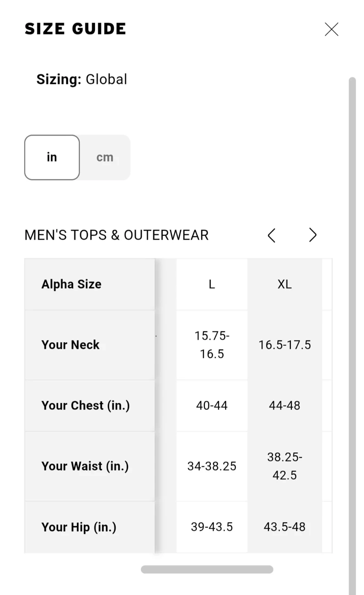Image resolution: width=364 pixels, height=595 pixels.
Task: Go to previous size chart arrow
Action: pos(271,236)
